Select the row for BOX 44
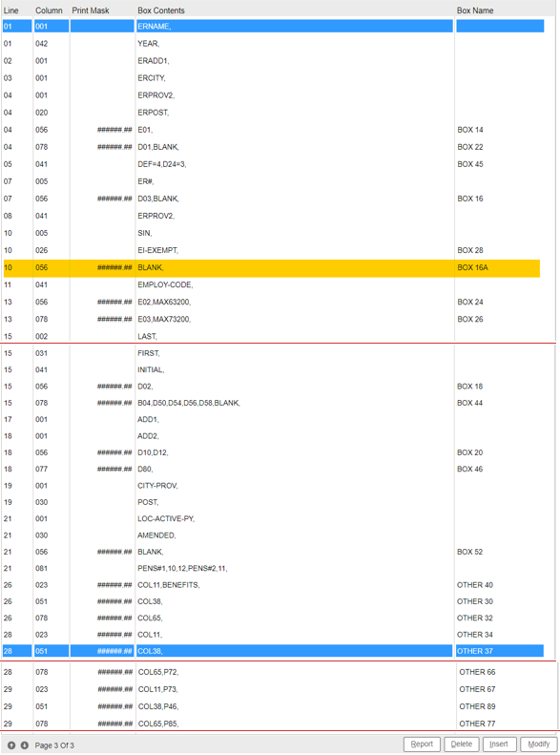The image size is (560, 755). pos(273,403)
